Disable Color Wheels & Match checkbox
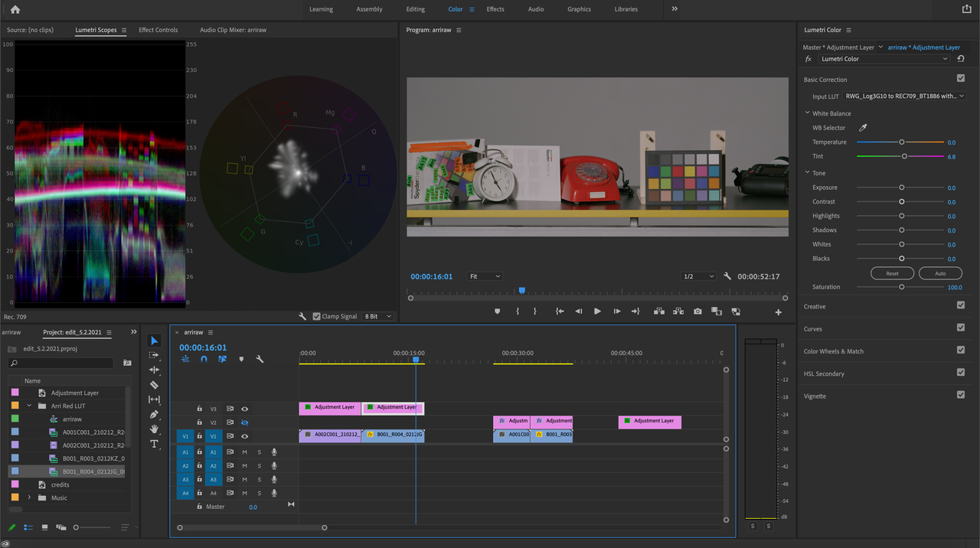 click(961, 350)
